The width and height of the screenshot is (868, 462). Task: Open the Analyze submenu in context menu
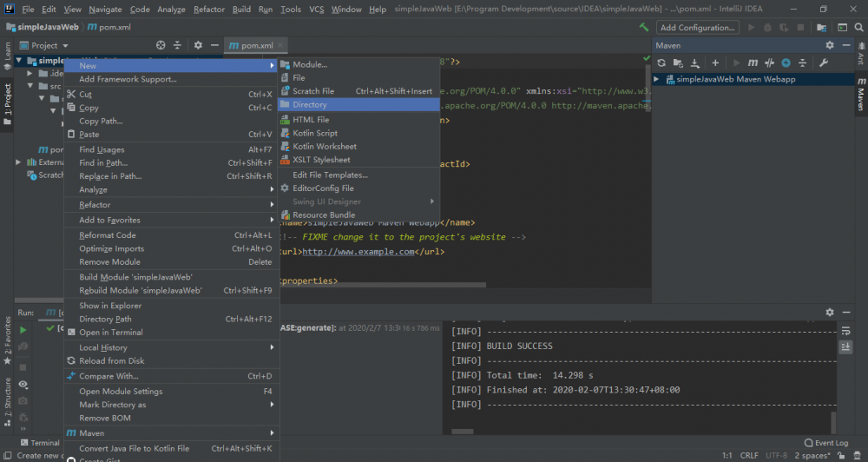tap(172, 189)
